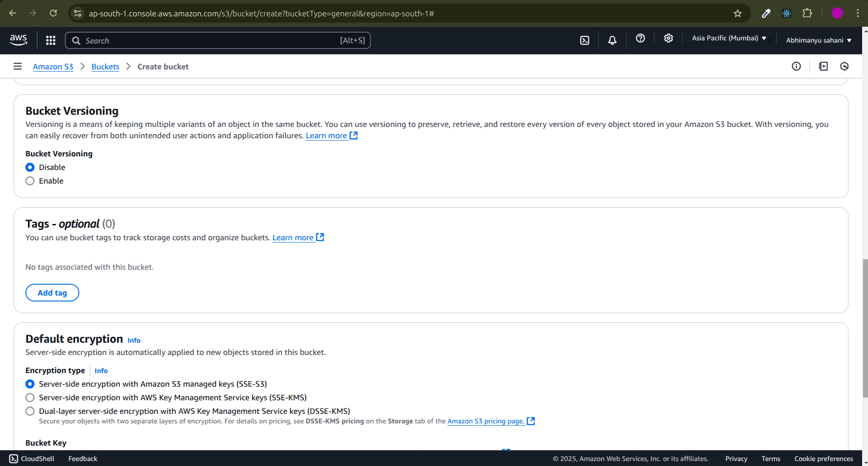Screen dimensions: 868x466
Task: Open the Amazon S3 pricing page link
Action: pyautogui.click(x=491, y=421)
